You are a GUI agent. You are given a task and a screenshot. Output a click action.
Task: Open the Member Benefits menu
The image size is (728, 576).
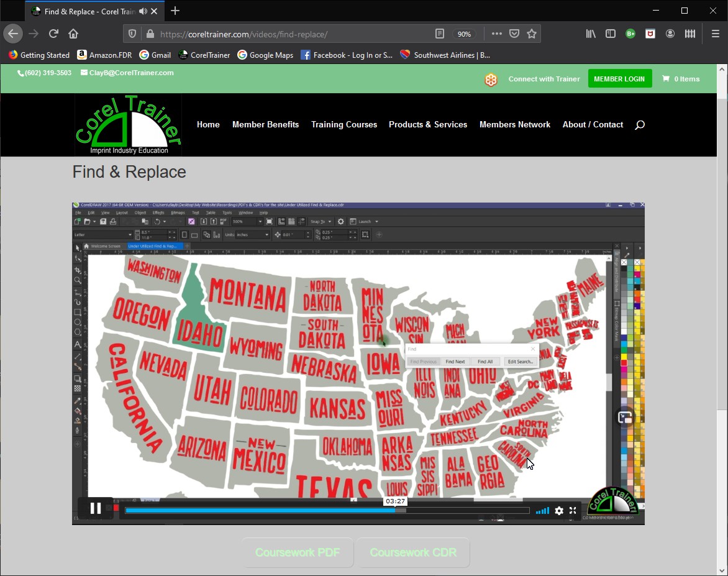pos(266,124)
